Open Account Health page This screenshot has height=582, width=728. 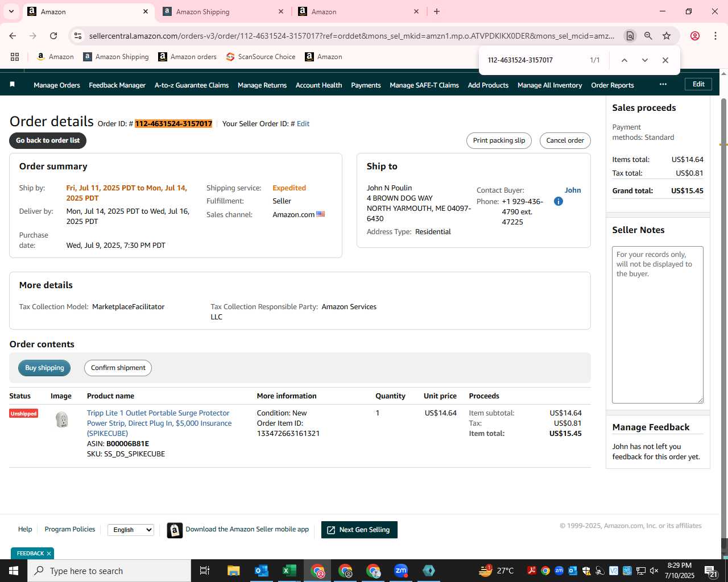coord(319,85)
